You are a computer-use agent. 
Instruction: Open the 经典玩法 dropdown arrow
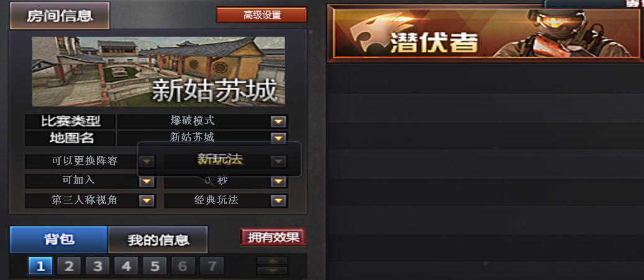tap(278, 200)
